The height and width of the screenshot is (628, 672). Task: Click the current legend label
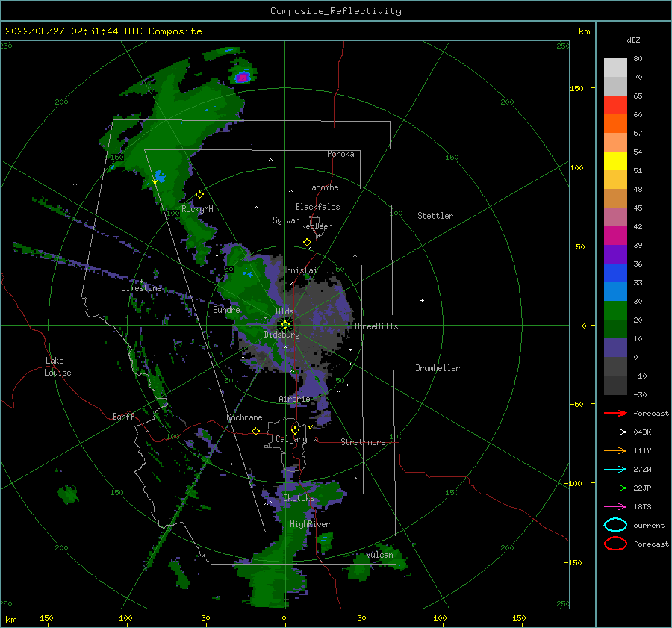649,525
